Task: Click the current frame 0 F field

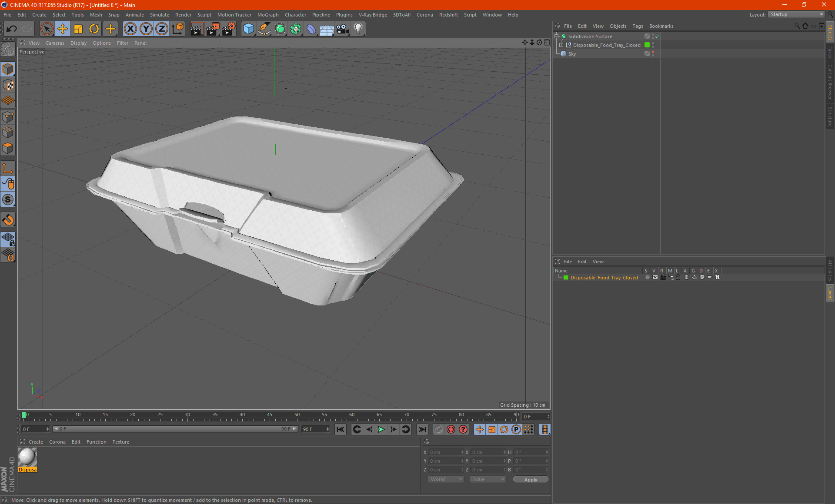Action: [x=36, y=429]
